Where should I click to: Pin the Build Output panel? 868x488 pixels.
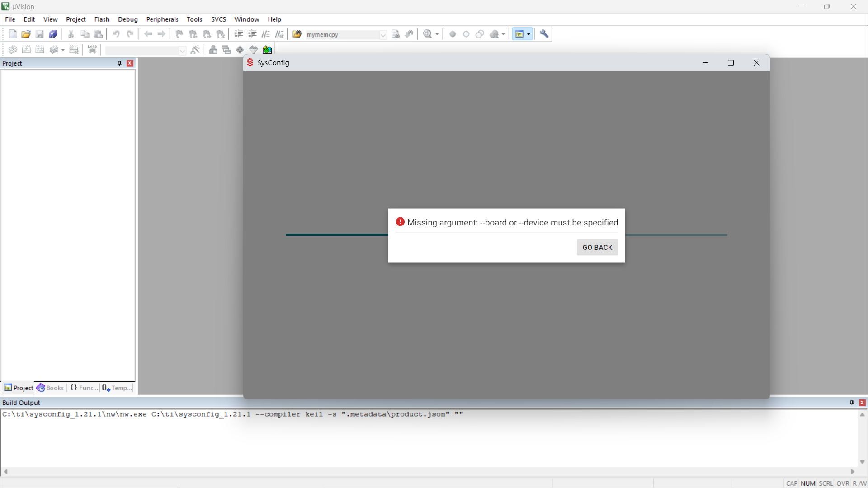click(852, 403)
